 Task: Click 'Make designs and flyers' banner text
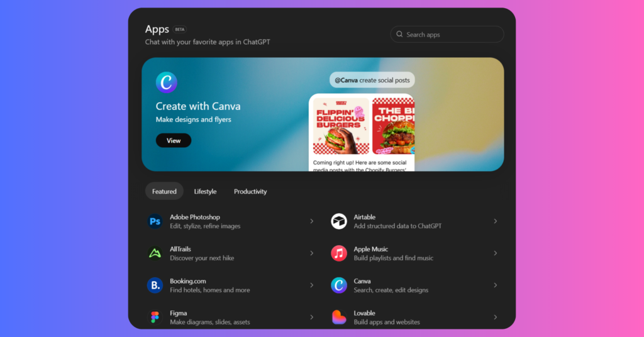194,119
